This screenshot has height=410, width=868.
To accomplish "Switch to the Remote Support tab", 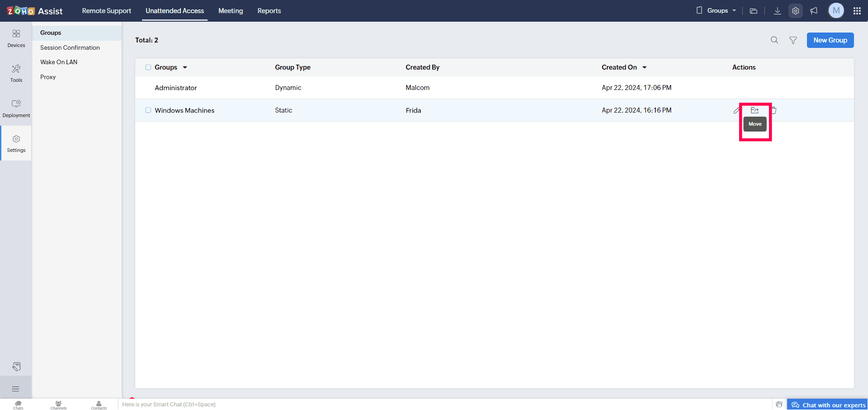I will (106, 11).
